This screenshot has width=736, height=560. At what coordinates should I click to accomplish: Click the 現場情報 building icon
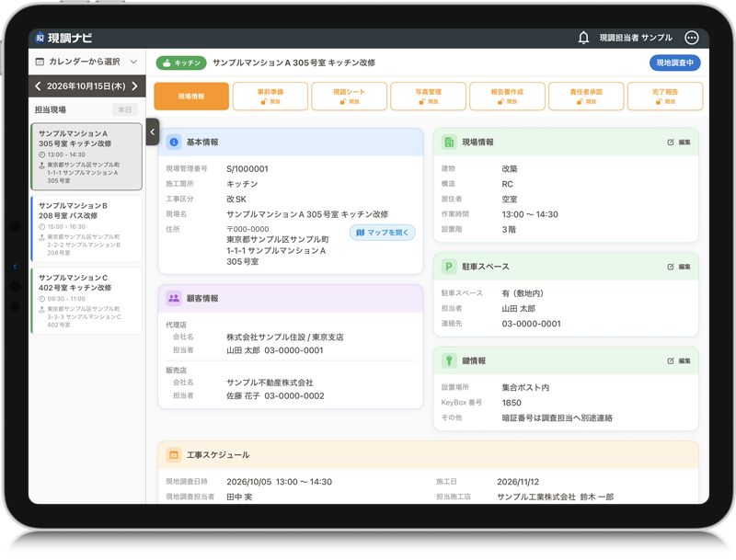[x=449, y=143]
